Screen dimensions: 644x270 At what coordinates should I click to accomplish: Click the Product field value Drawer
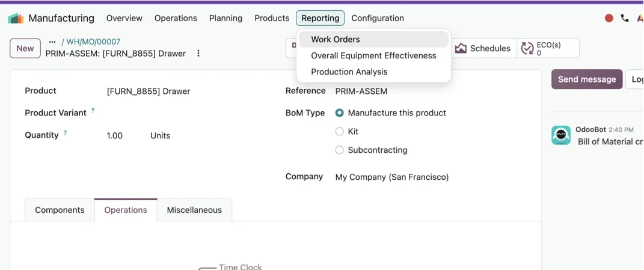[149, 91]
